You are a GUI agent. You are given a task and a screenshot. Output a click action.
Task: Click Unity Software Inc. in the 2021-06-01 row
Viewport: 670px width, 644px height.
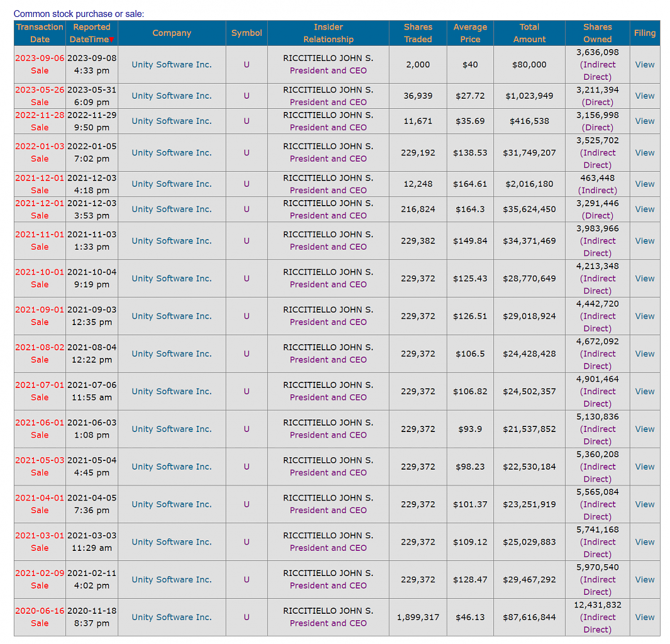pyautogui.click(x=172, y=429)
